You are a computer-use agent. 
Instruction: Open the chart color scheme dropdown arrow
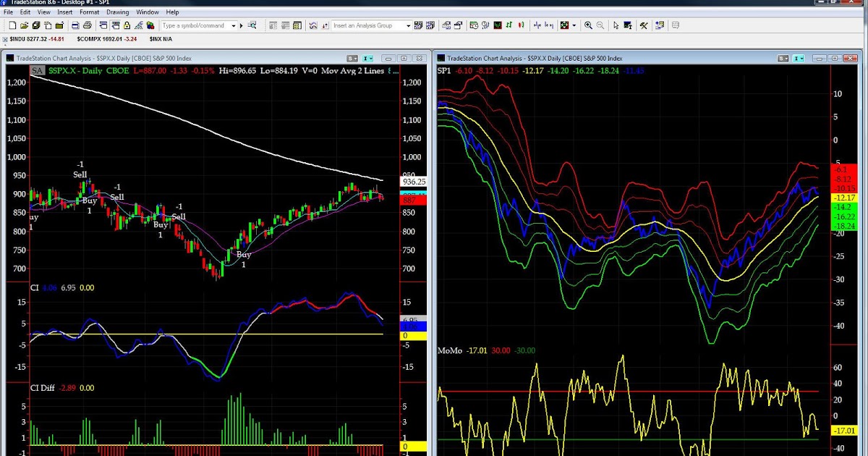click(574, 25)
